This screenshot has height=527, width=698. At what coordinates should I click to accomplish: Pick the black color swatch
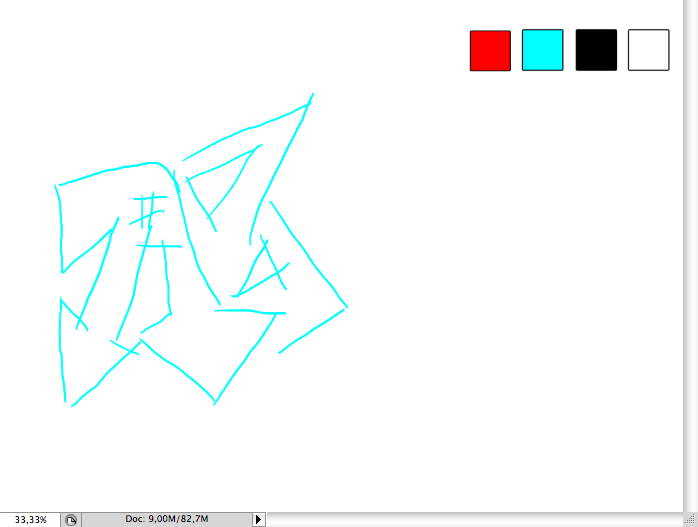click(596, 50)
